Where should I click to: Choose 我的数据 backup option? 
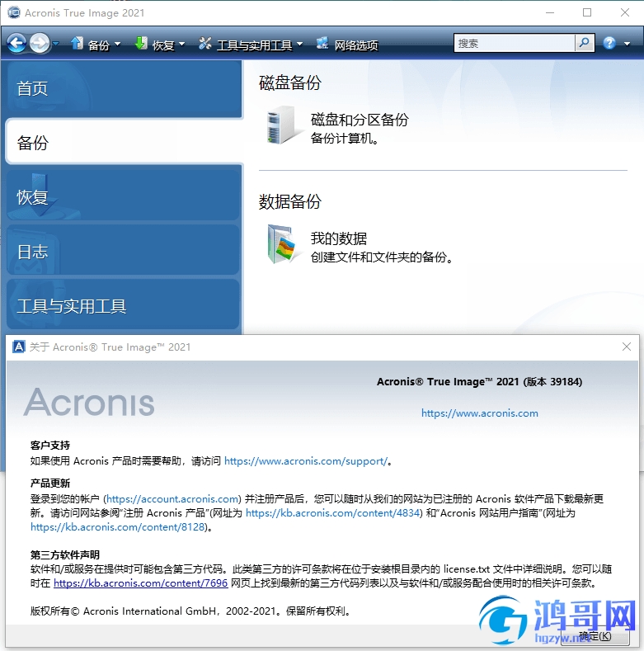pyautogui.click(x=339, y=238)
